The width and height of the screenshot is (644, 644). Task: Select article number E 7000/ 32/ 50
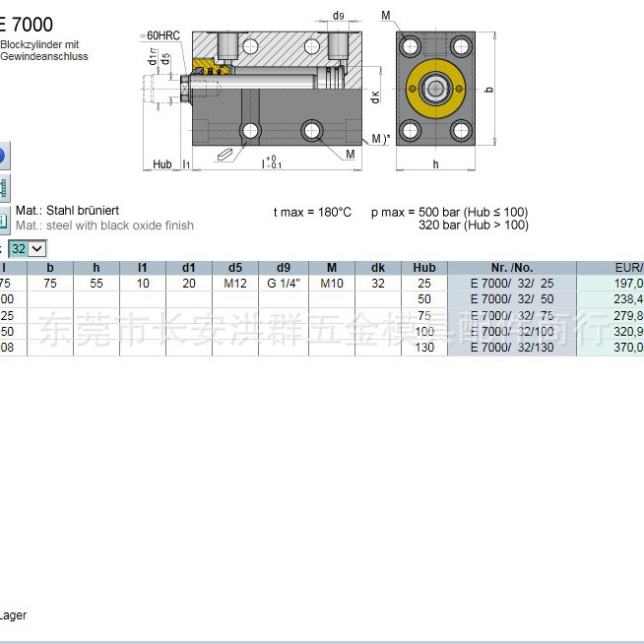pyautogui.click(x=512, y=299)
